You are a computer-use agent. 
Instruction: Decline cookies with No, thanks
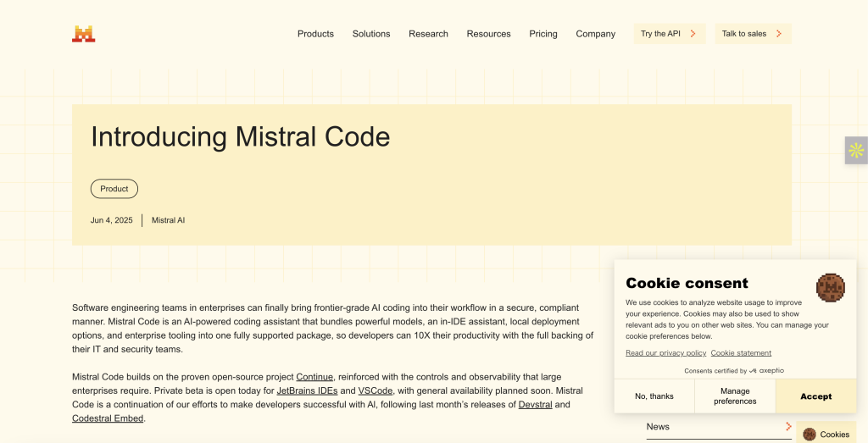[x=654, y=396]
